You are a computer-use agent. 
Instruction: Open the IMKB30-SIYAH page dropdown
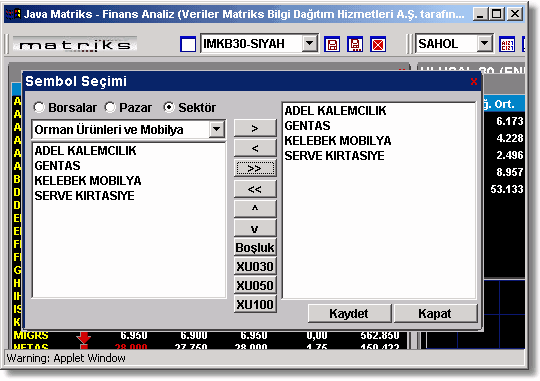(310, 44)
